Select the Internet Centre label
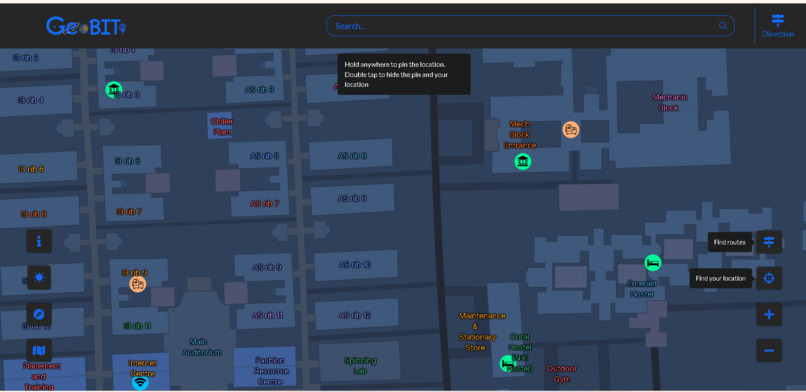806x392 pixels. (x=142, y=367)
